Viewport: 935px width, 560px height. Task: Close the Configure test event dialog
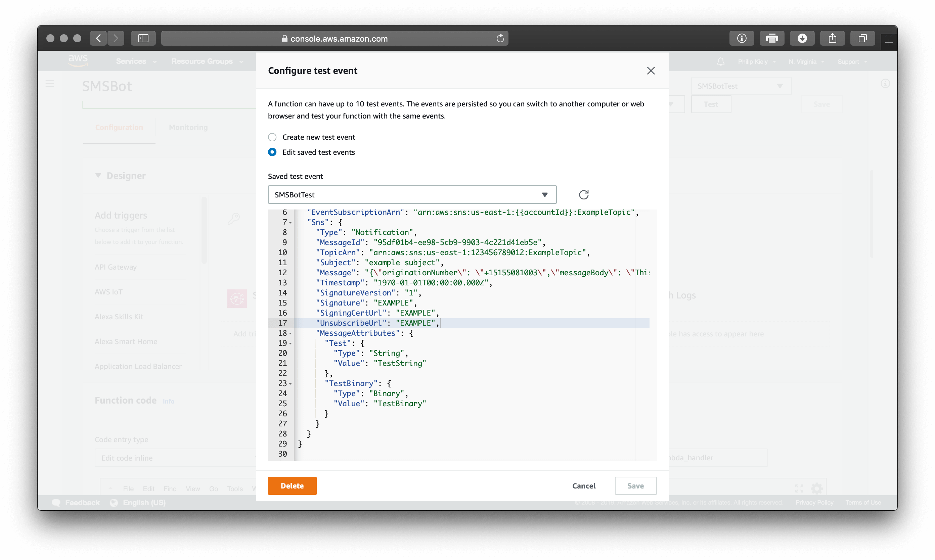pos(651,71)
